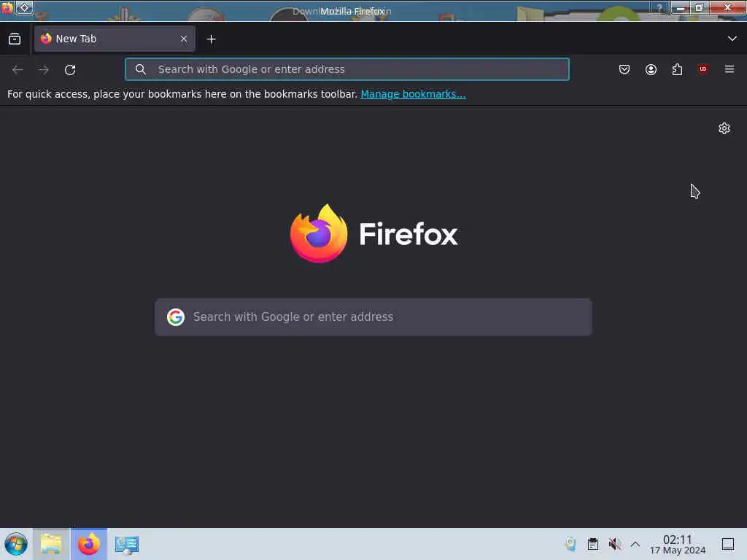This screenshot has width=747, height=560.
Task: Toggle the keep-on-all-desktops title bar button
Action: point(24,7)
